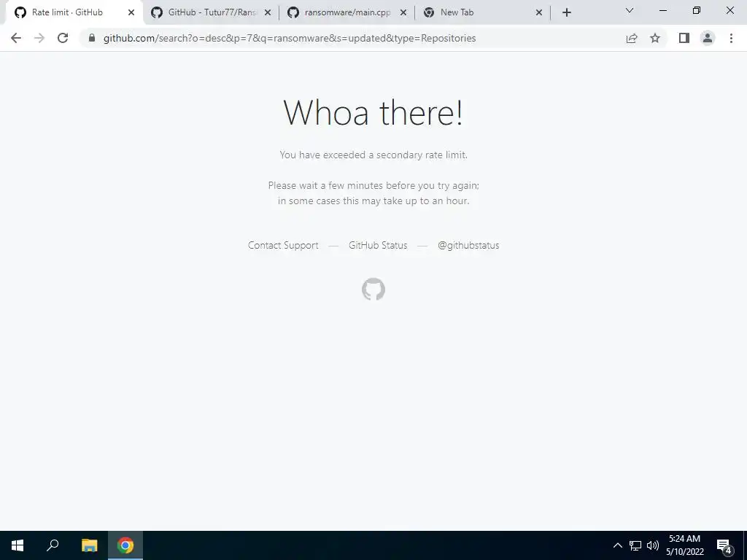Bookmark this page with the star
747x560 pixels.
pyautogui.click(x=655, y=38)
